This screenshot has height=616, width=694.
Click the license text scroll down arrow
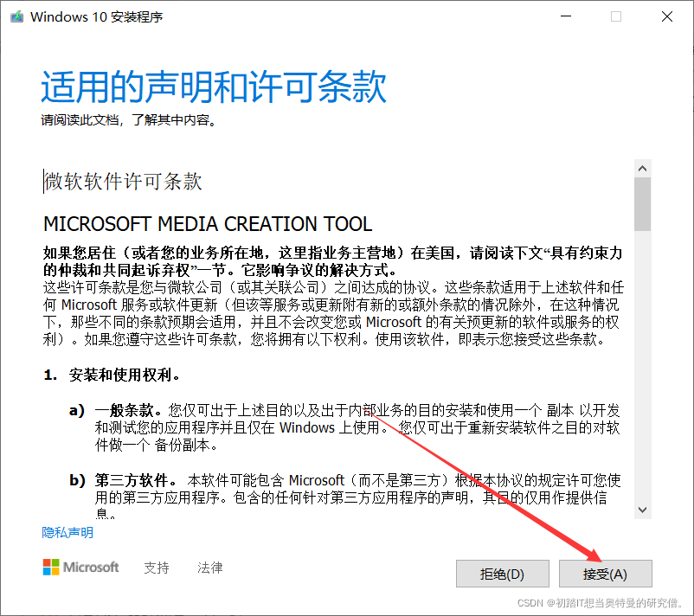click(642, 510)
